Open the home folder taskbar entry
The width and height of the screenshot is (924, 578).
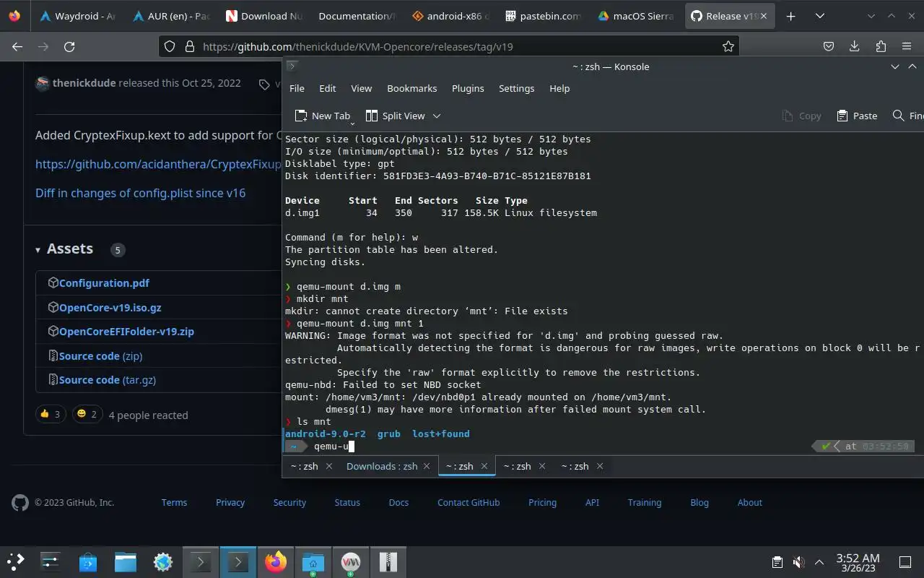coord(313,561)
